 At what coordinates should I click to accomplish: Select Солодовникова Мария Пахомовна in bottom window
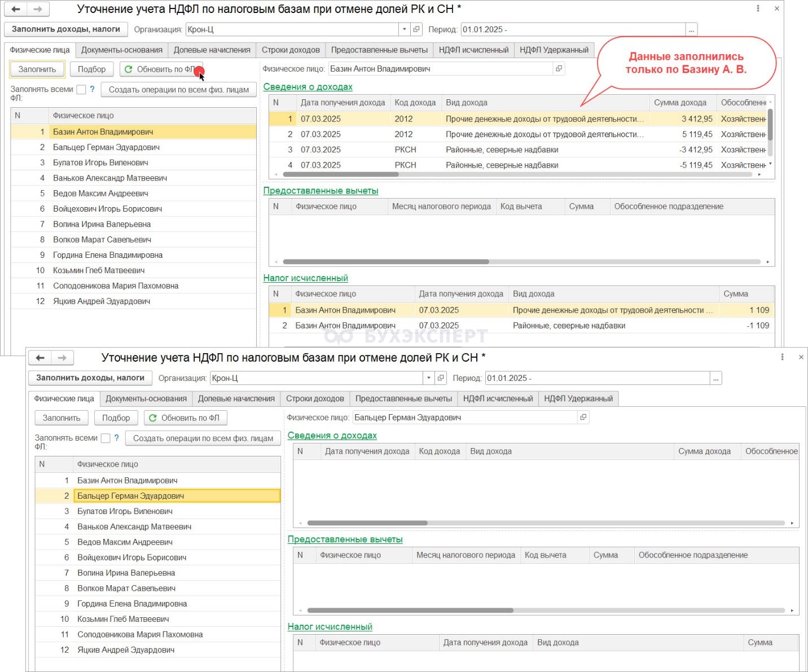coord(158,634)
